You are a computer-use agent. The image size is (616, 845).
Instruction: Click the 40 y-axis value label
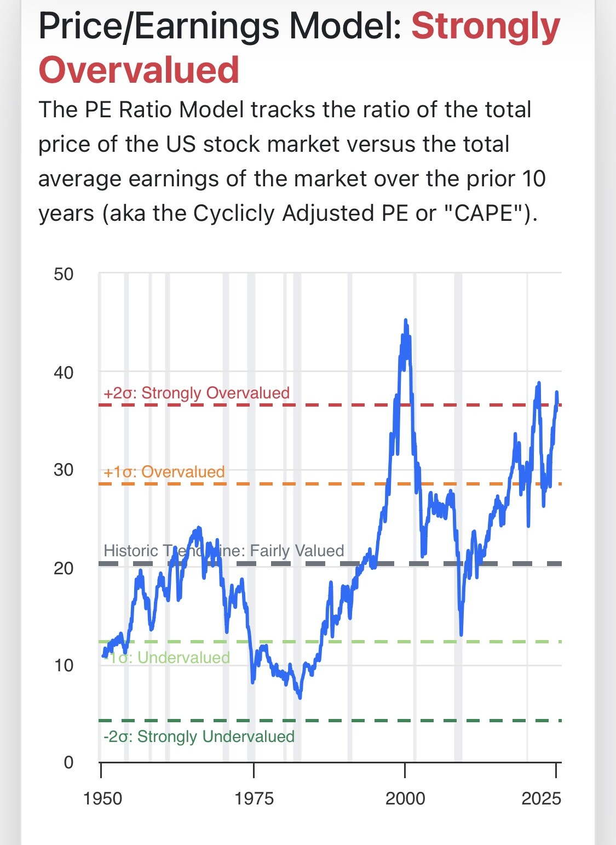pyautogui.click(x=64, y=373)
